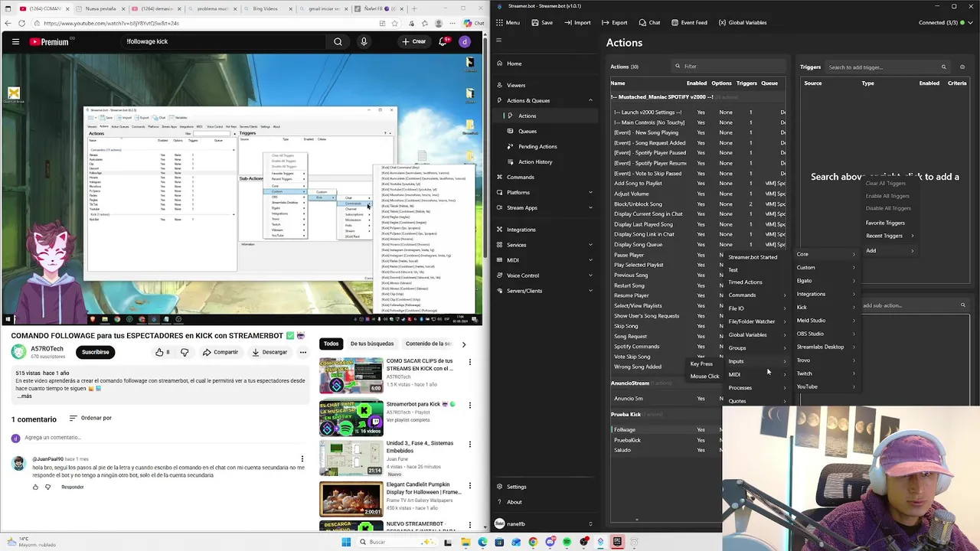Viewport: 980px width, 551px height.
Task: Open Global Variables in the toolbar
Action: pos(743,22)
